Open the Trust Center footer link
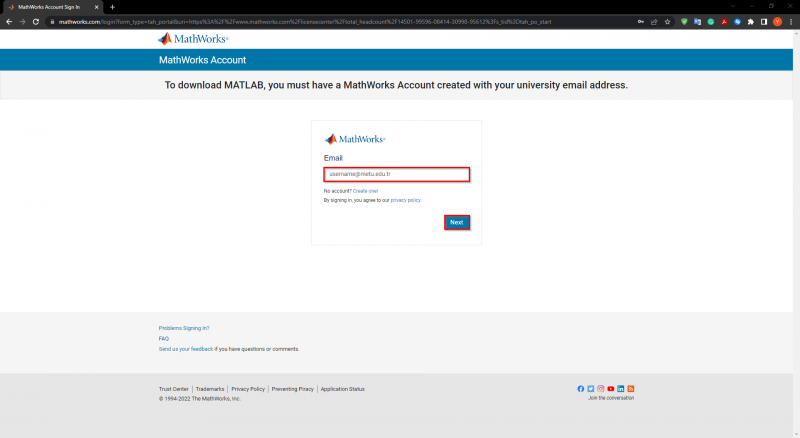Screen dimensions: 800x438 pyautogui.click(x=173, y=388)
